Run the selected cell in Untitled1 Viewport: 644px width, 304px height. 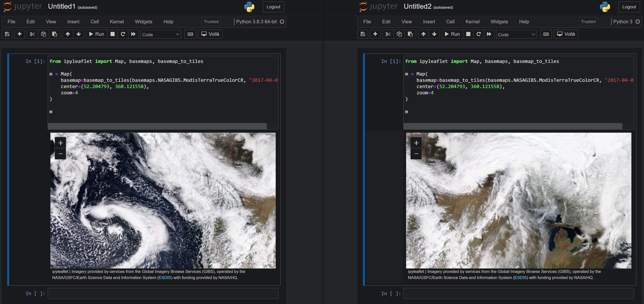[x=97, y=34]
